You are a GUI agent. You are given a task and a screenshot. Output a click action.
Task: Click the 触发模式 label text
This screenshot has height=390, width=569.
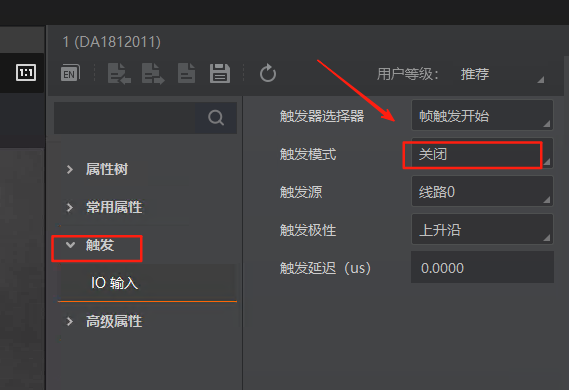tap(308, 154)
